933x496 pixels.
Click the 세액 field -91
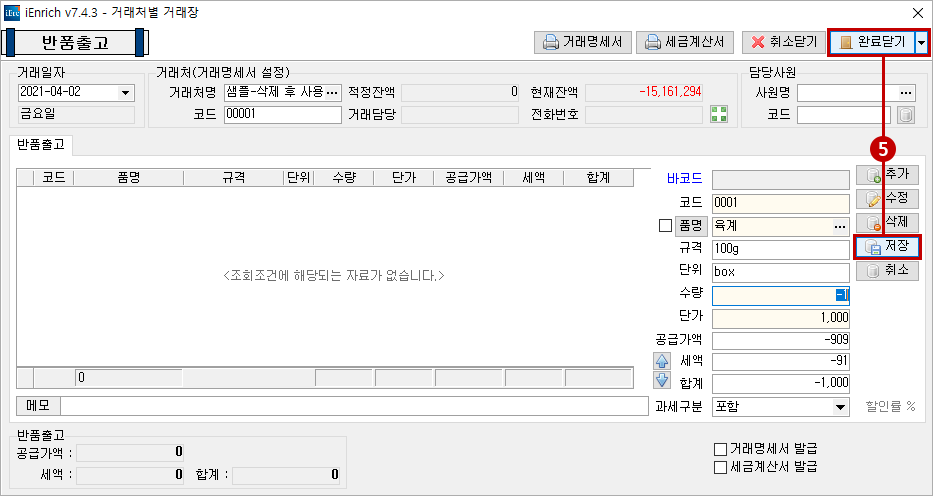pos(781,361)
